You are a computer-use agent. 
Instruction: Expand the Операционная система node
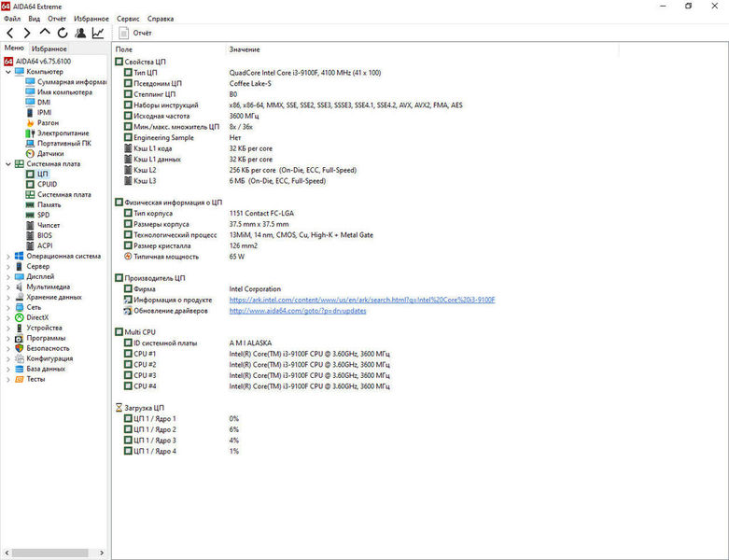point(7,256)
